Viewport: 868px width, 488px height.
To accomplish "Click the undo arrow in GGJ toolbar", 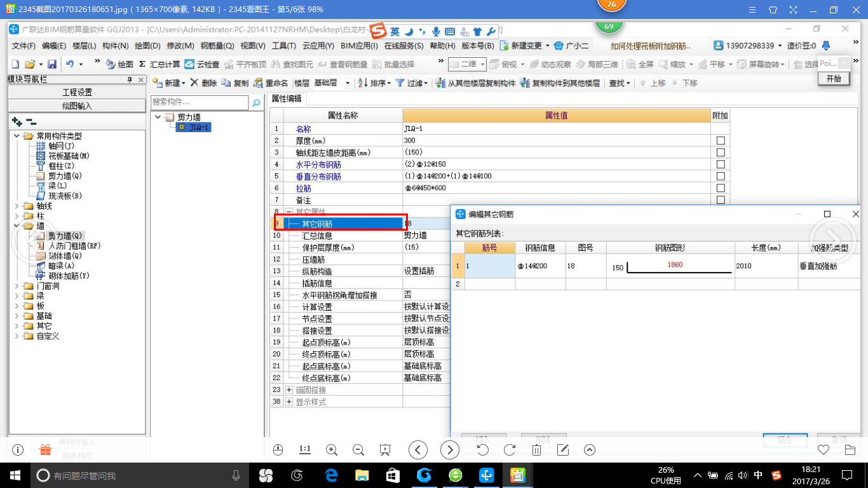I will pos(70,64).
